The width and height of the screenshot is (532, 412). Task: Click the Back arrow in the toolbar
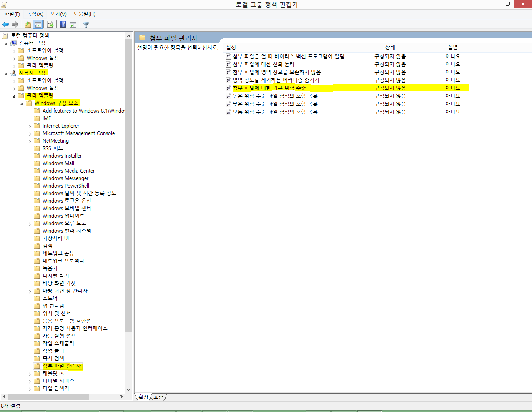click(x=5, y=25)
